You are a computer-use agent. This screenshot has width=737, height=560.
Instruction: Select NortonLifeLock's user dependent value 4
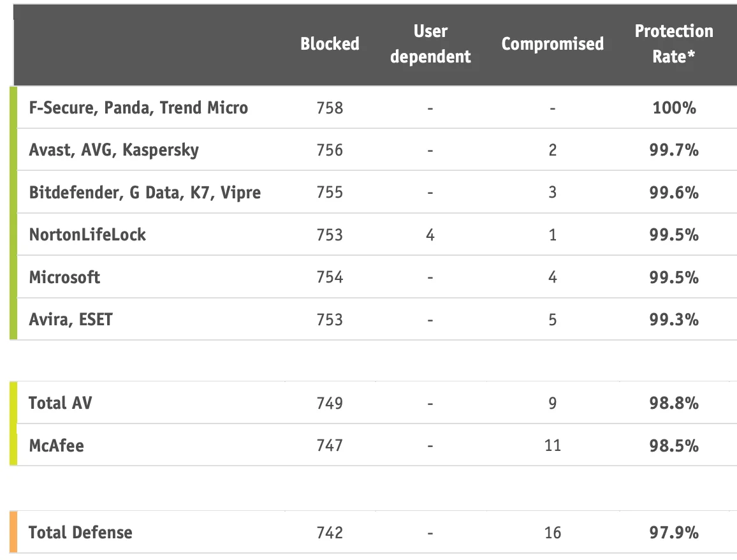coord(430,235)
